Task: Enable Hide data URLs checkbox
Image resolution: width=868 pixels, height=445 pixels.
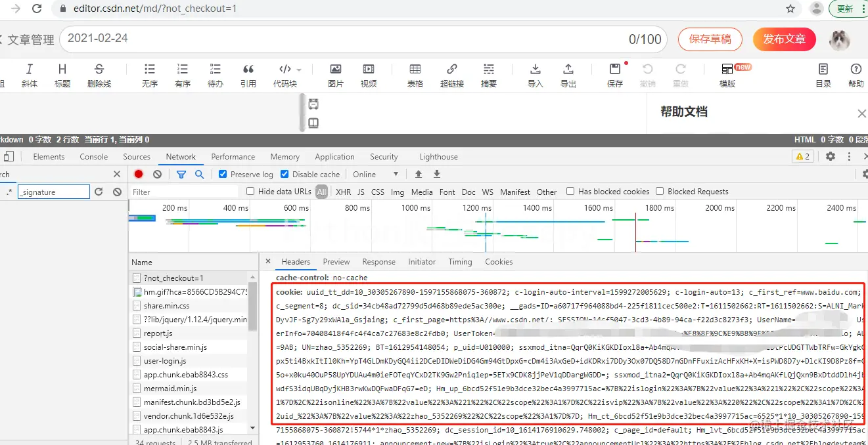Action: (x=250, y=192)
